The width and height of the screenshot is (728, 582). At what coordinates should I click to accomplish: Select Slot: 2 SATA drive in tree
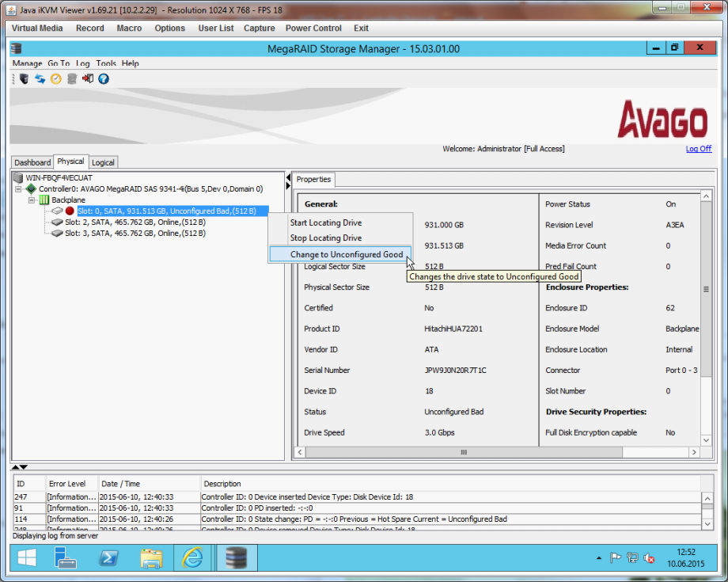[135, 223]
